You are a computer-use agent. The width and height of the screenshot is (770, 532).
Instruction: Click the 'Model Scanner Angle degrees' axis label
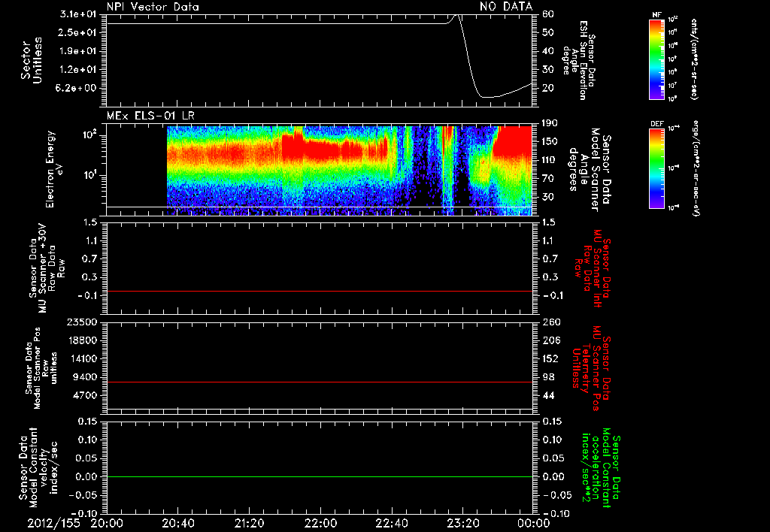[x=590, y=170]
